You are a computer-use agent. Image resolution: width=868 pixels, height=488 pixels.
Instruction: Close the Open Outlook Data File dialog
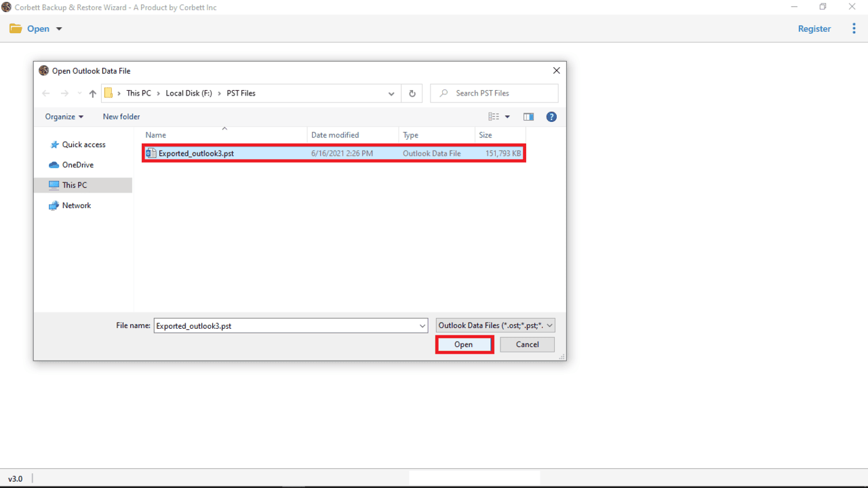coord(556,70)
